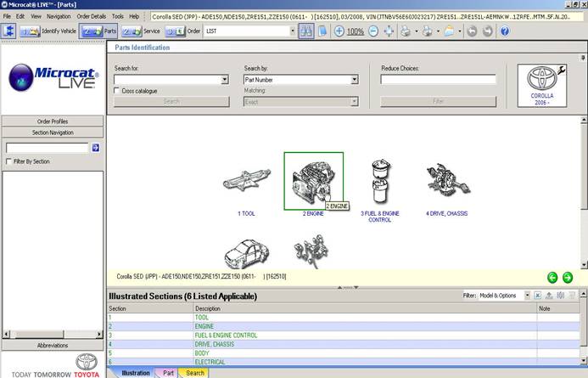Click the Toyota Corolla 2006 catalogue thumbnail

point(542,86)
